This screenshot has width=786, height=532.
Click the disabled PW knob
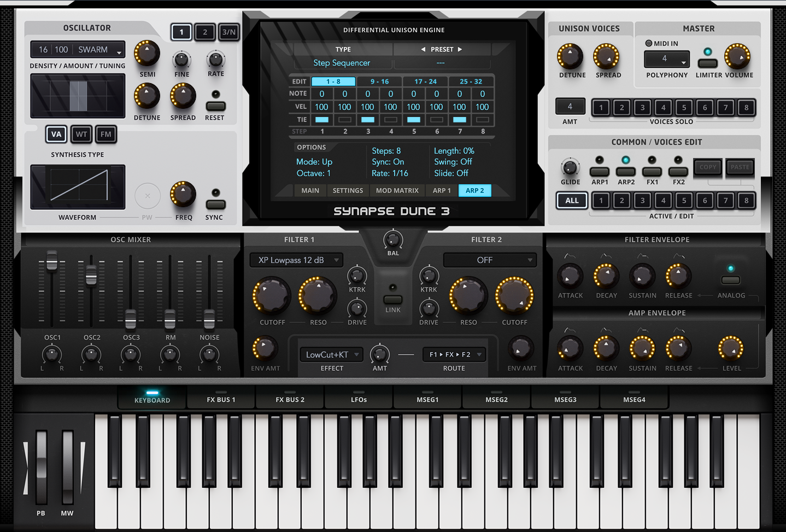[x=148, y=196]
